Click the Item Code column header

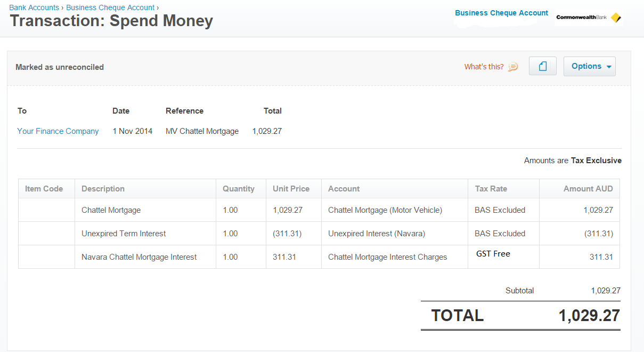click(x=44, y=189)
